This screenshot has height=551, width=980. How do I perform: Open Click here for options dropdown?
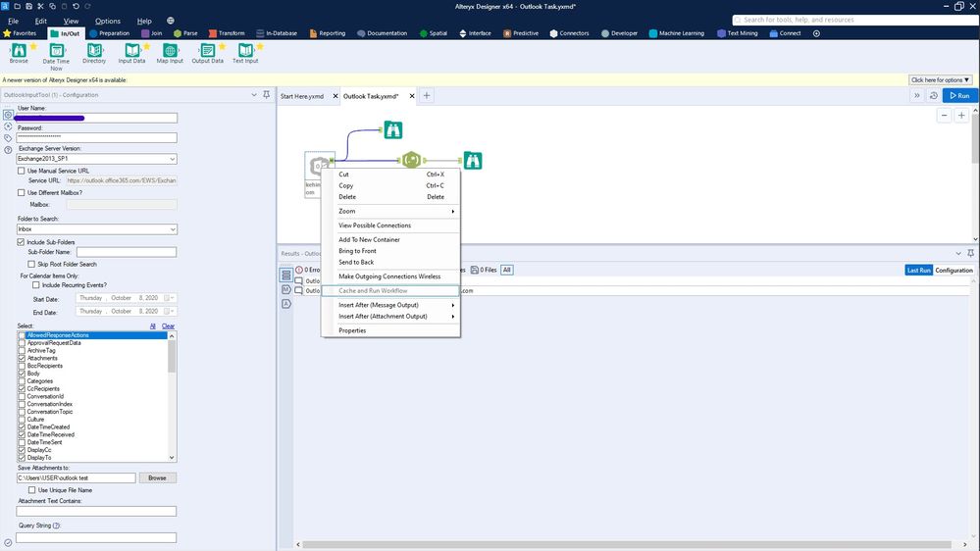[940, 80]
